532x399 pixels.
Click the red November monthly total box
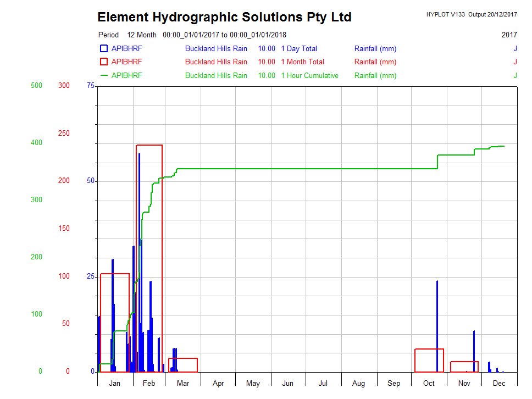point(464,367)
